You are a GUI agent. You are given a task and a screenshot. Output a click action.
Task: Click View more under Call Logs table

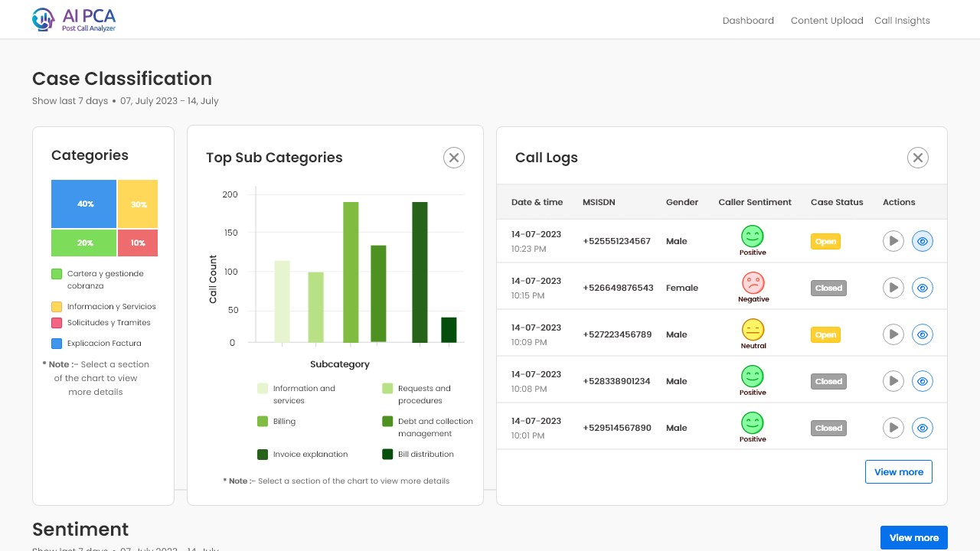[899, 471]
